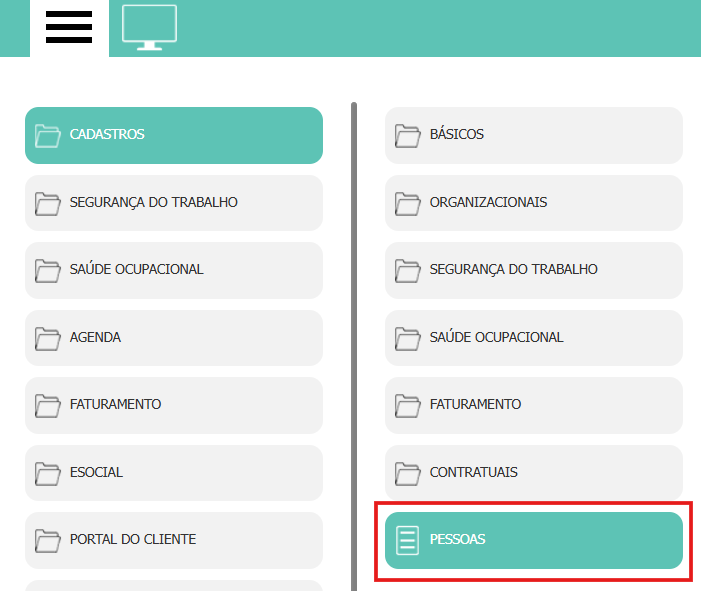Open PORTAL DO CLIENTE menu

point(174,540)
